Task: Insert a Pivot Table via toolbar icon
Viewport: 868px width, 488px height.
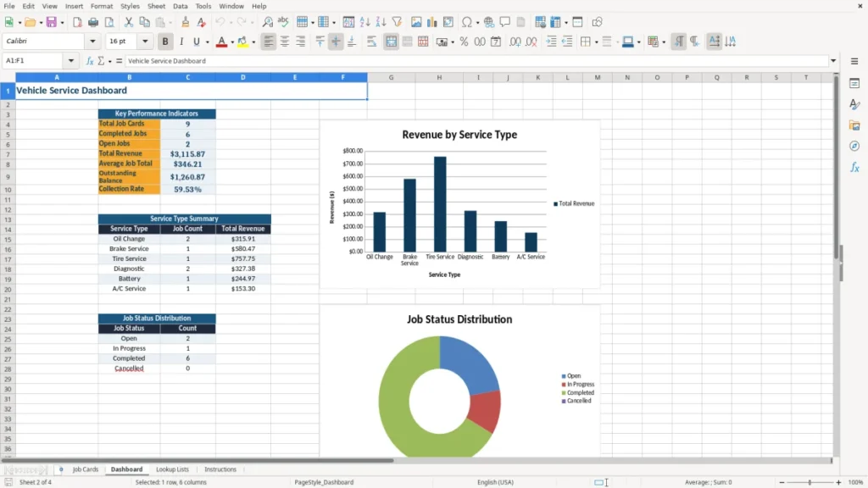Action: [x=448, y=22]
